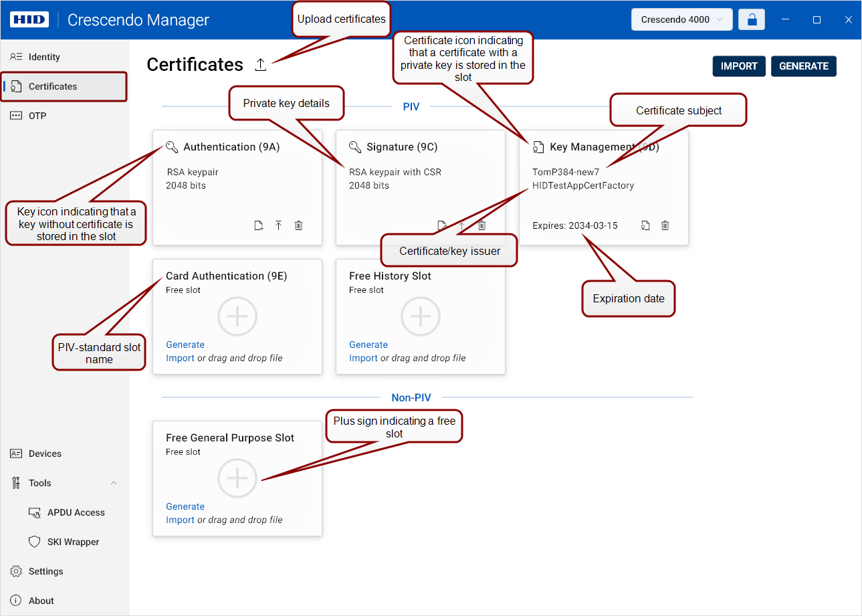The width and height of the screenshot is (862, 616).
Task: Click 'RSA keypair with CSR' text
Action: click(x=395, y=172)
